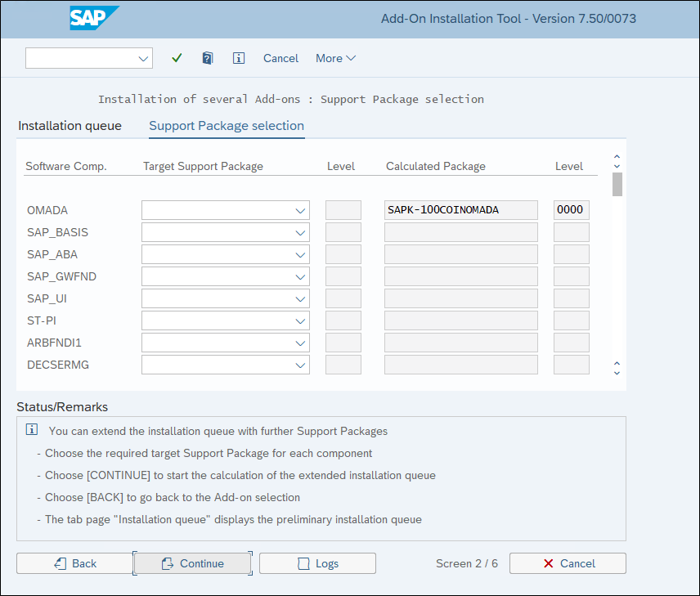The height and width of the screenshot is (596, 700).
Task: Click the bottom scroll-down arrow of table
Action: pyautogui.click(x=617, y=373)
